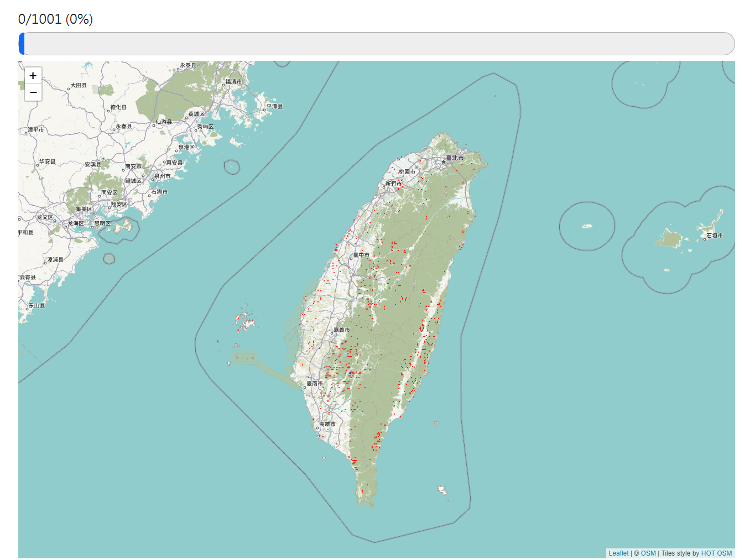
Task: Click the 新竹市 city label
Action: [x=393, y=184]
